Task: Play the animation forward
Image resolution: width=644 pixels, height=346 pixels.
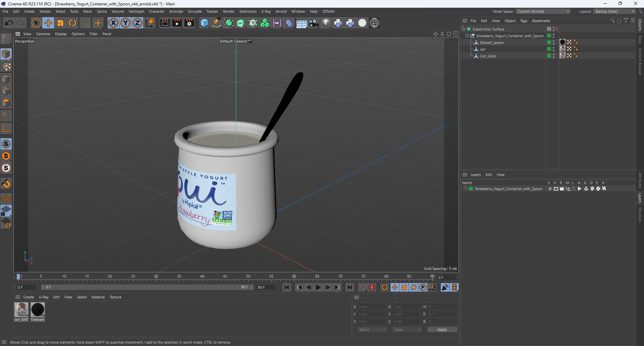Action: (318, 287)
